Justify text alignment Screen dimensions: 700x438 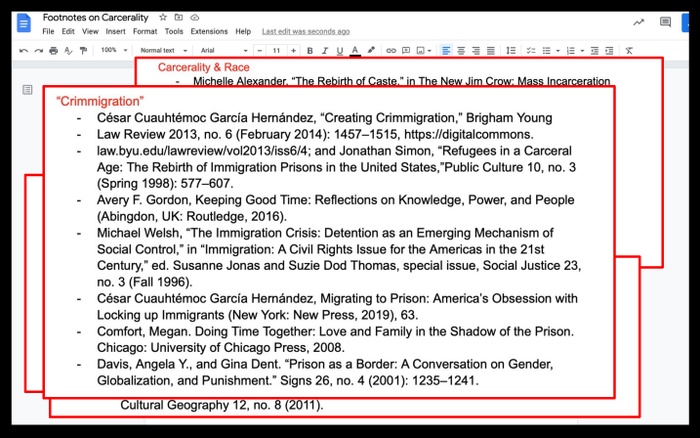[x=491, y=51]
